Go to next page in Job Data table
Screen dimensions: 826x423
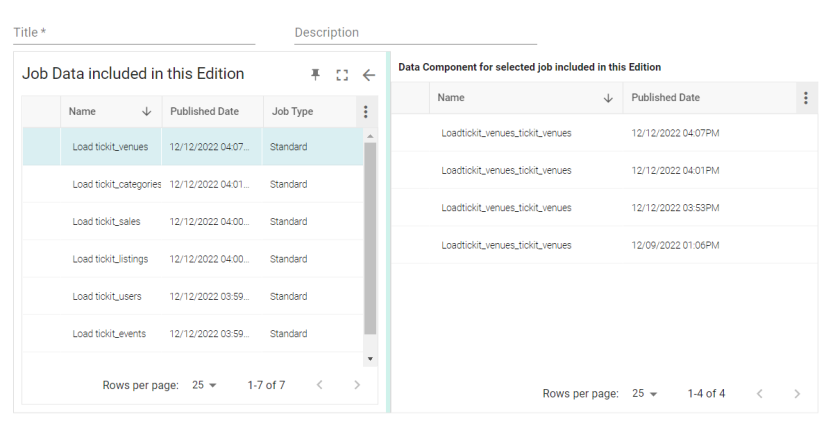click(356, 385)
